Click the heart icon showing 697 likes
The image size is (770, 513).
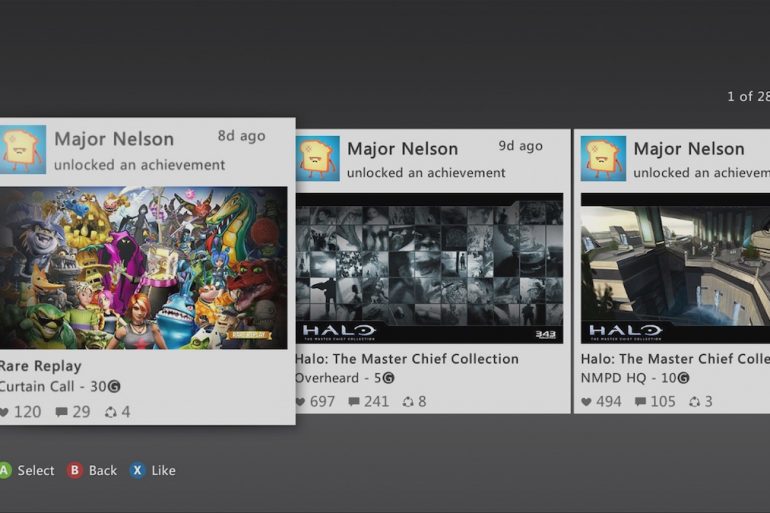(x=300, y=402)
